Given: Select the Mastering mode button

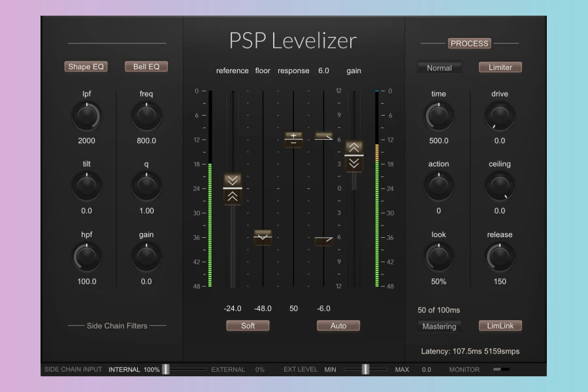Looking at the screenshot, I should click(439, 327).
